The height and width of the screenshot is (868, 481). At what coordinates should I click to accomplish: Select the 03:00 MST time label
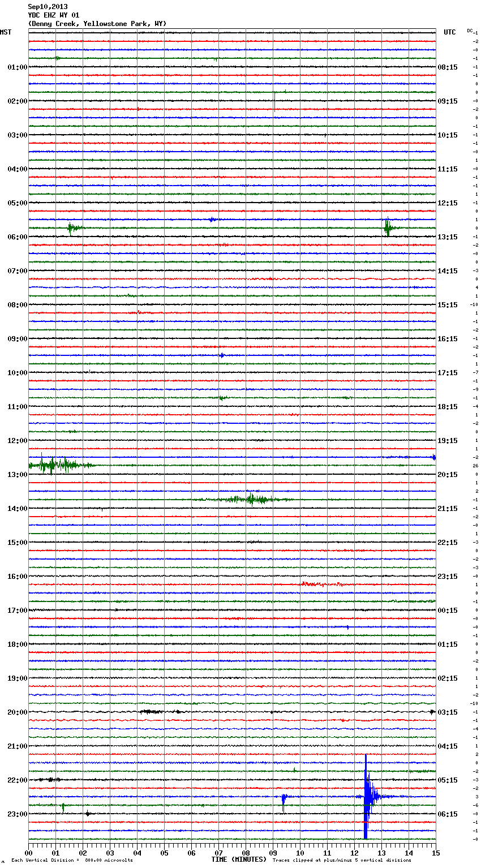(18, 135)
